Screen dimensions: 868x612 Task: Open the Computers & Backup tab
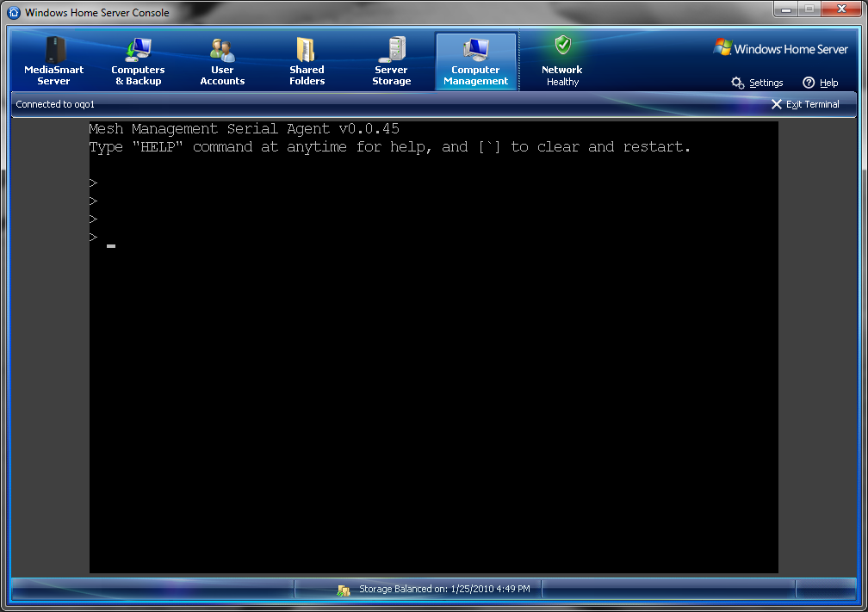click(138, 61)
